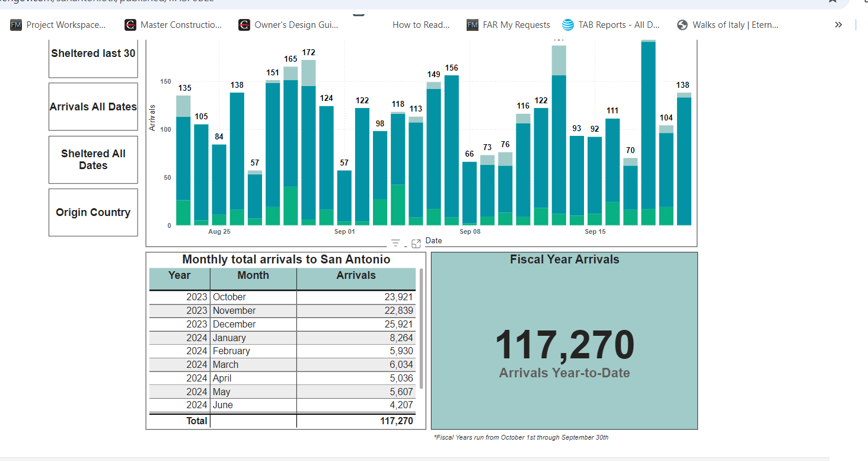Viewport: 868px width, 461px height.
Task: Select the bar labeled 105
Action: [x=202, y=174]
